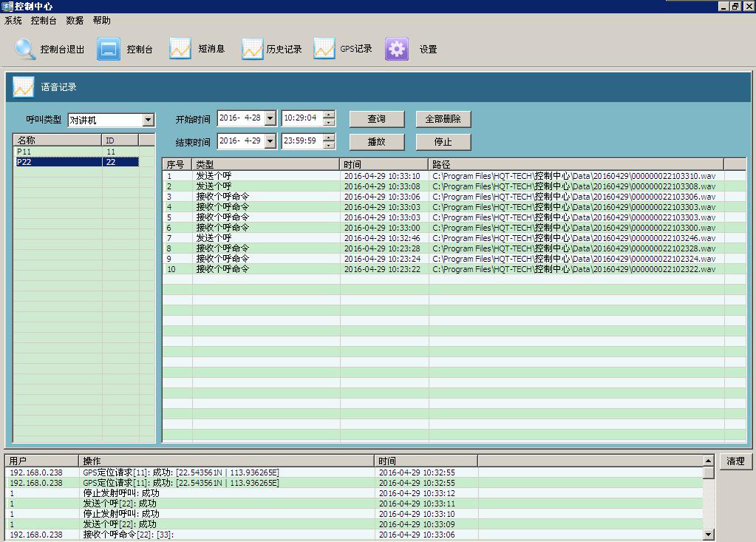Open the 开始时间 date picker dropdown
The height and width of the screenshot is (542, 756).
point(270,118)
